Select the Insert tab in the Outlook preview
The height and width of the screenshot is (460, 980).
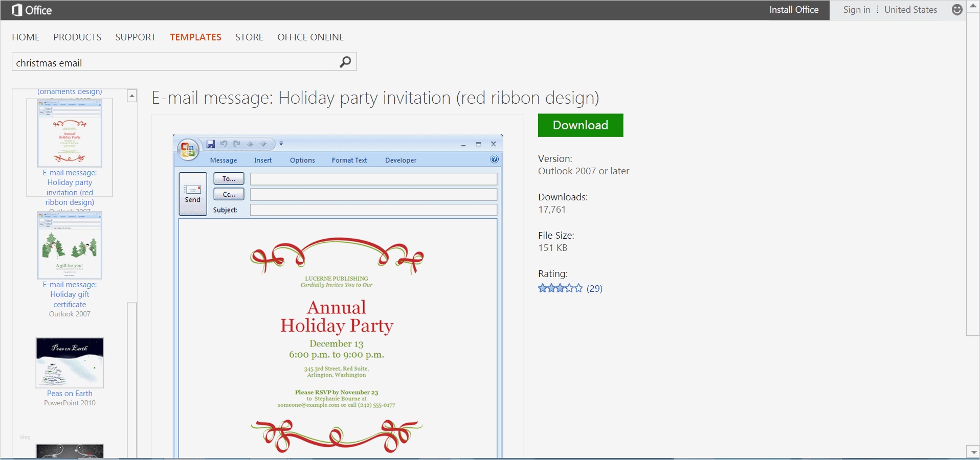click(x=262, y=160)
